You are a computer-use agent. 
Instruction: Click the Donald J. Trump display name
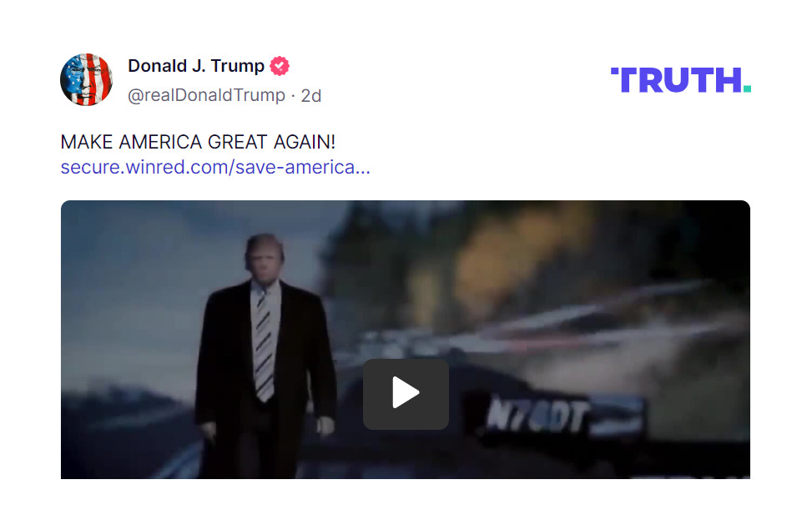coord(196,66)
